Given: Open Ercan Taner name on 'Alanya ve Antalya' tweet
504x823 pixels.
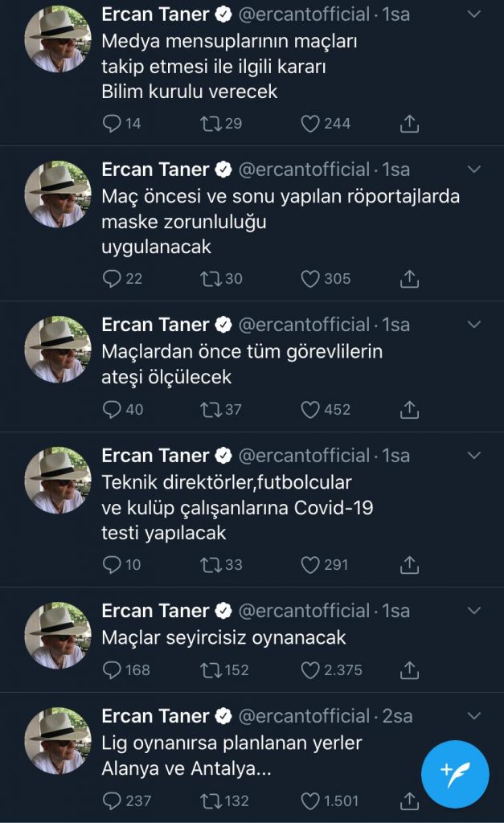Looking at the screenshot, I should tap(155, 716).
